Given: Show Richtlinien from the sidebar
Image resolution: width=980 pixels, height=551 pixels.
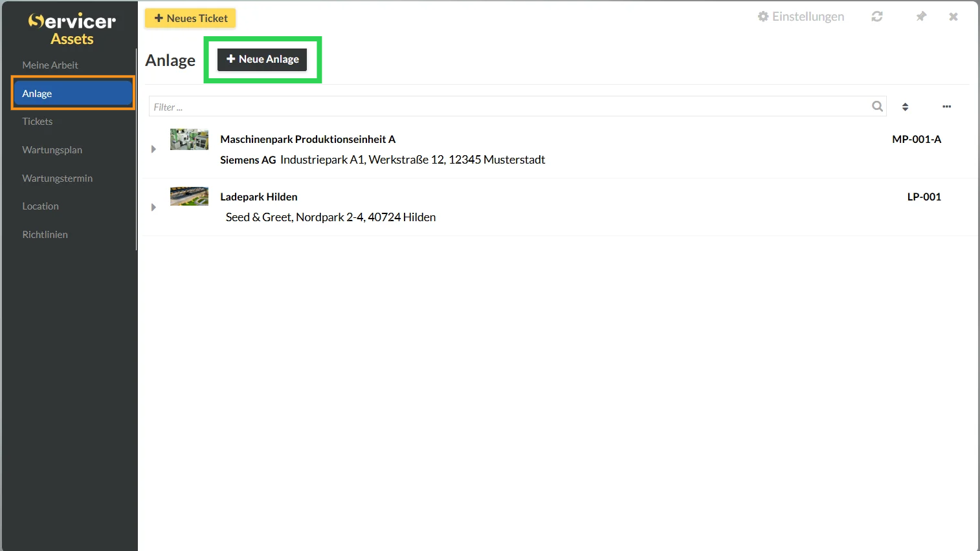Looking at the screenshot, I should click(45, 235).
